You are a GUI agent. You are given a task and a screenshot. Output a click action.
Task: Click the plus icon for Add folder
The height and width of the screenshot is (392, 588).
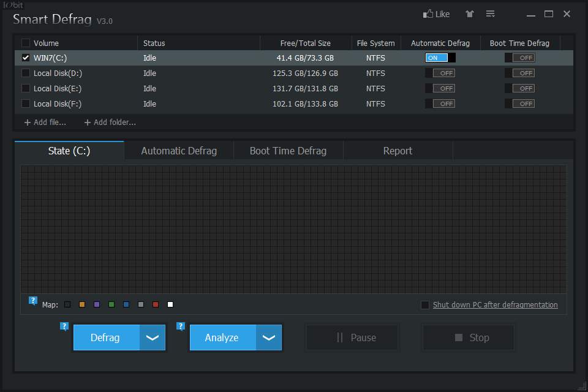[x=88, y=123]
